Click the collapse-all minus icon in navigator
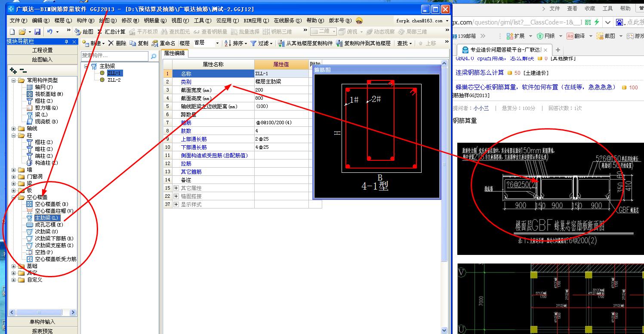 click(x=23, y=70)
